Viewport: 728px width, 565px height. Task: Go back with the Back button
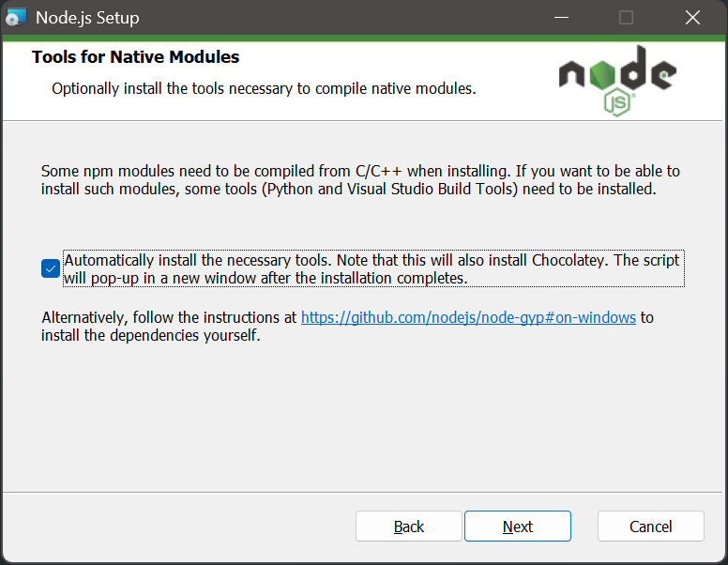pos(409,526)
